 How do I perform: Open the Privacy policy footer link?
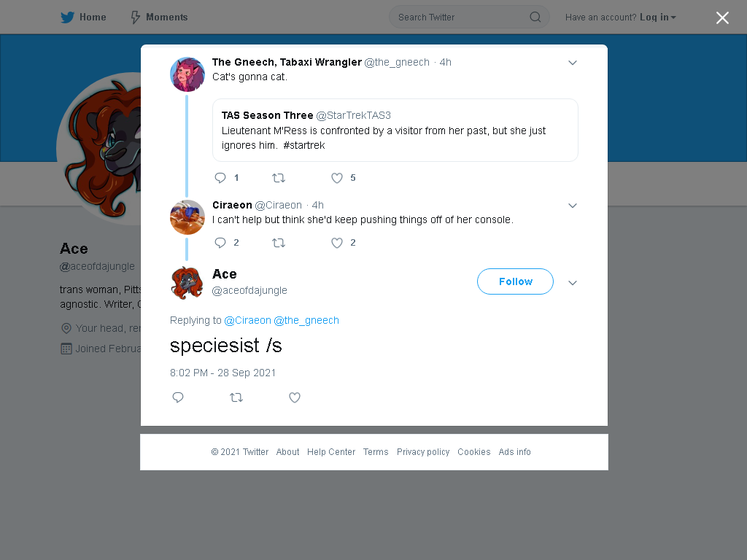(x=423, y=452)
